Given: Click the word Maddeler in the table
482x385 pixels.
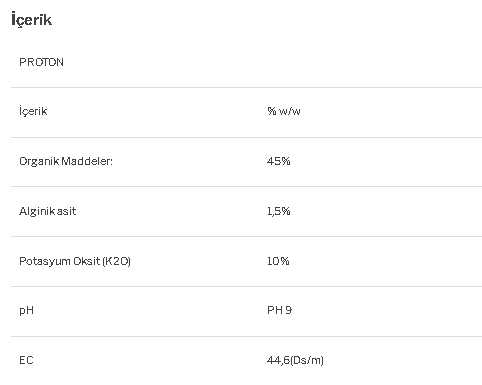Looking at the screenshot, I should click(87, 161).
